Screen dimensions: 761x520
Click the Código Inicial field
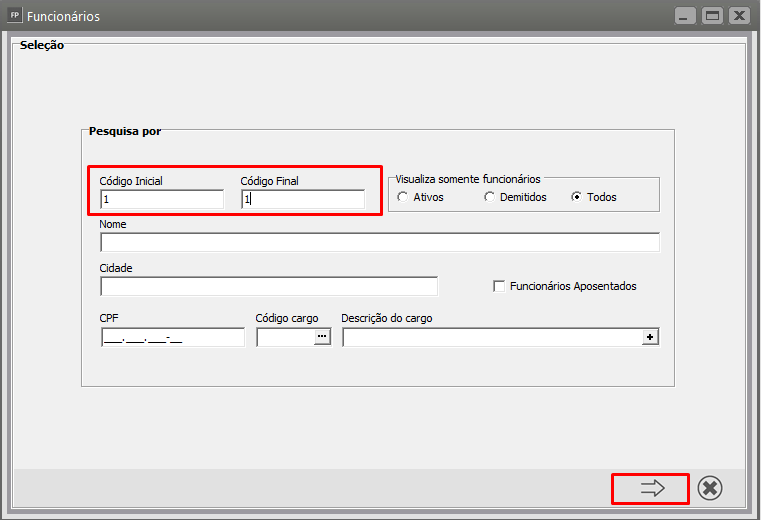(162, 199)
